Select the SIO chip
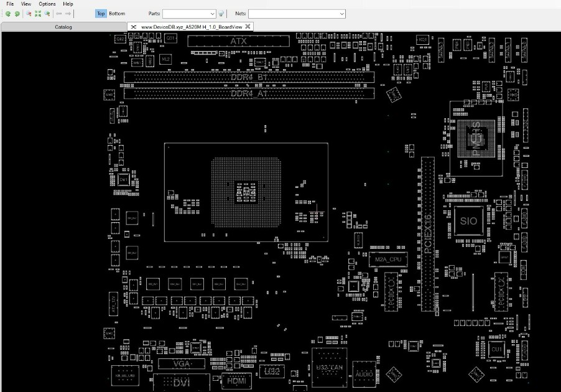Screen dimensions: 561x392 pos(468,221)
